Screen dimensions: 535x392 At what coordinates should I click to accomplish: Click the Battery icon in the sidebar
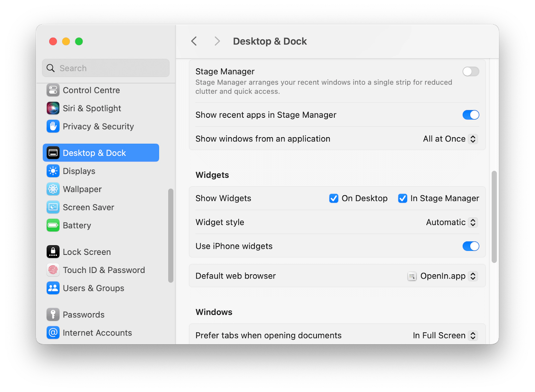[53, 225]
